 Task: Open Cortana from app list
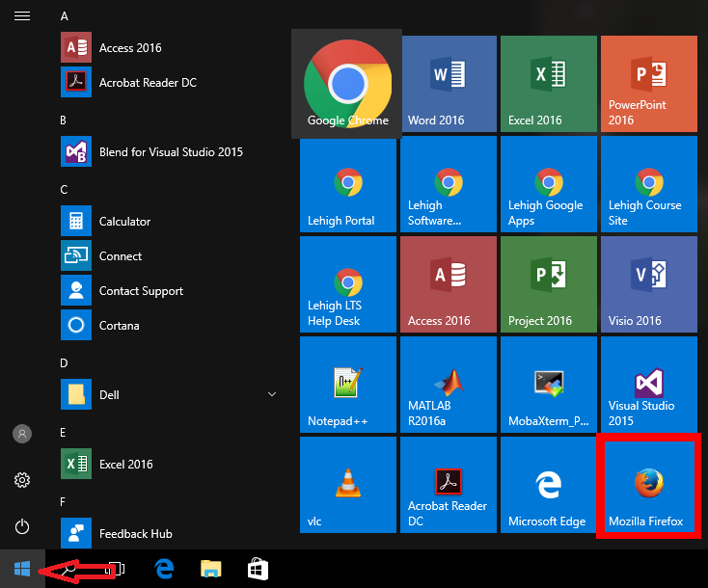pos(170,326)
